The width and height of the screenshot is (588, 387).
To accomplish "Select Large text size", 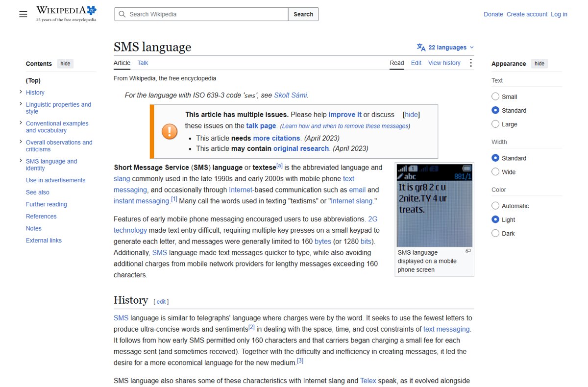I will (495, 124).
